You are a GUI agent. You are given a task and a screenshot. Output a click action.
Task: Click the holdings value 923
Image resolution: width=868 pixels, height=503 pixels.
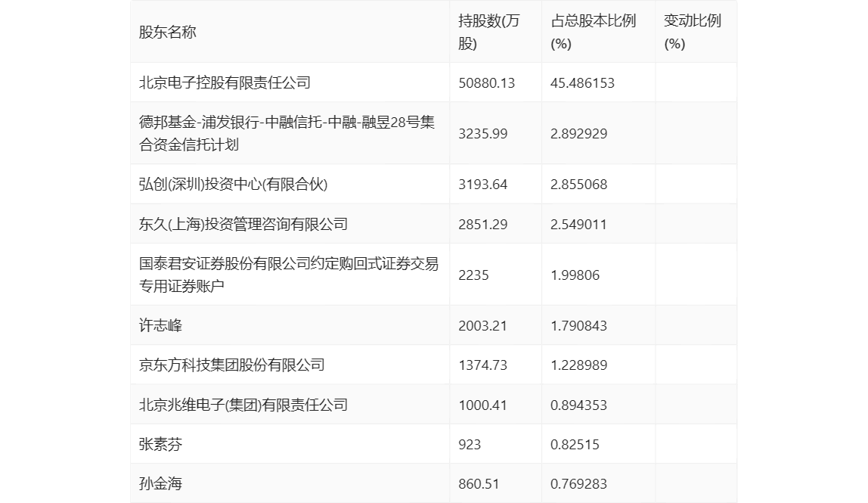pyautogui.click(x=470, y=444)
